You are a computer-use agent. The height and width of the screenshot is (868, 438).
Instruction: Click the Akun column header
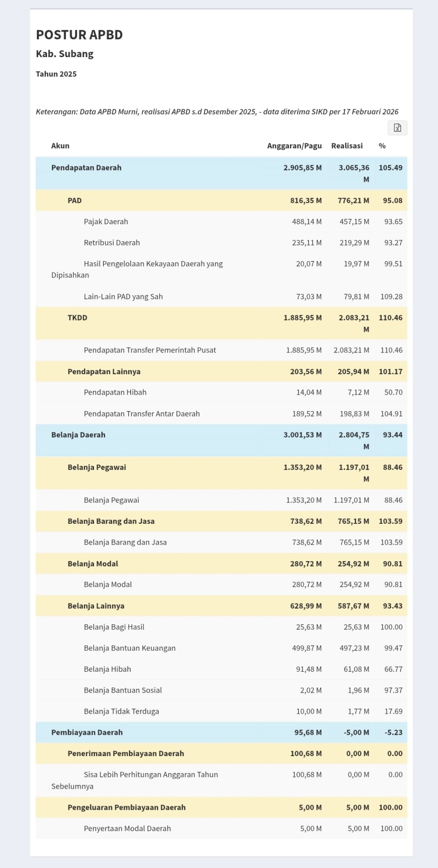pyautogui.click(x=60, y=146)
